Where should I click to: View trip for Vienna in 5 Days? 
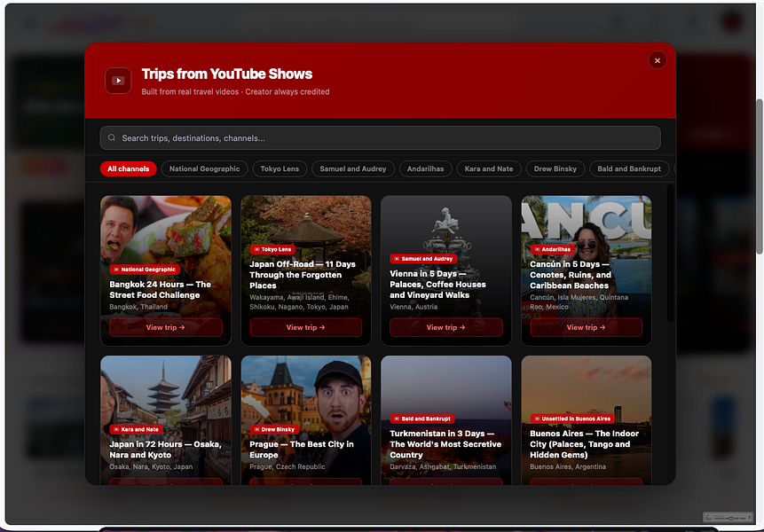click(x=445, y=327)
